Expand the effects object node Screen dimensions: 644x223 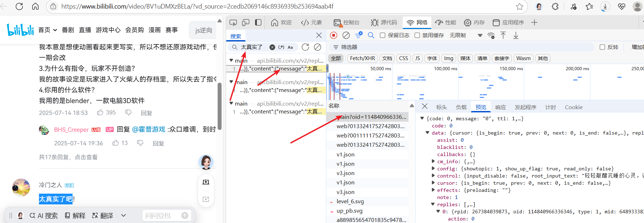[x=433, y=190]
